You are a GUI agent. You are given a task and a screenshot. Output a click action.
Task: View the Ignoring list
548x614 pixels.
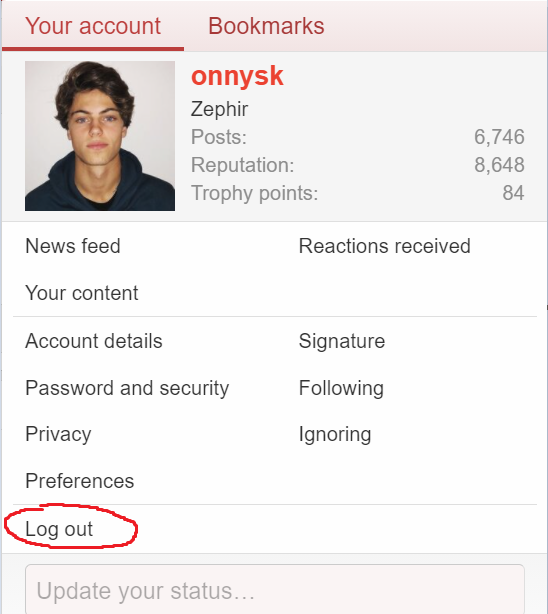pos(335,434)
